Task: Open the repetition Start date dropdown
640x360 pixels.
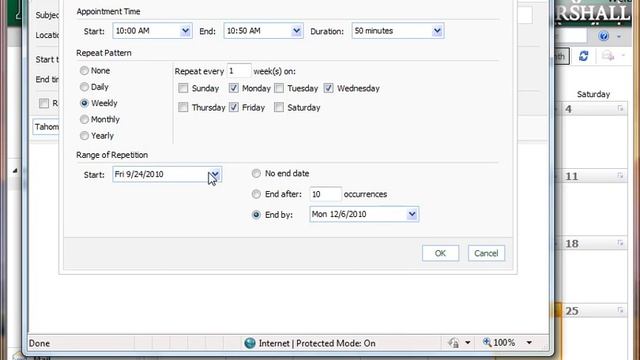Action: [215, 175]
